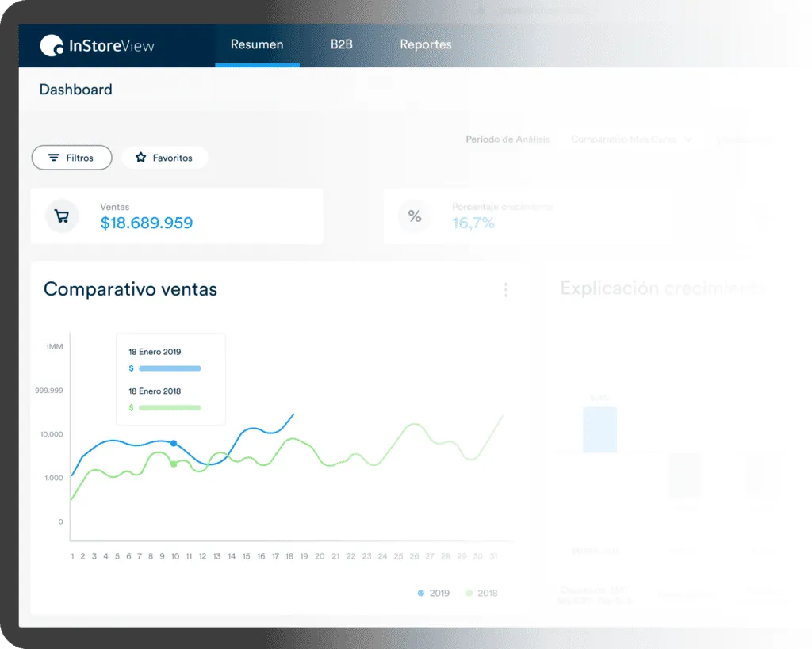
Task: Click the Explicación crecimiento title
Action: (664, 288)
